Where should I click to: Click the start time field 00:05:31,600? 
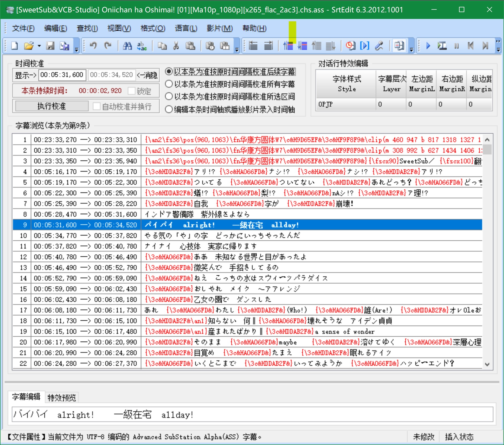[x=62, y=75]
